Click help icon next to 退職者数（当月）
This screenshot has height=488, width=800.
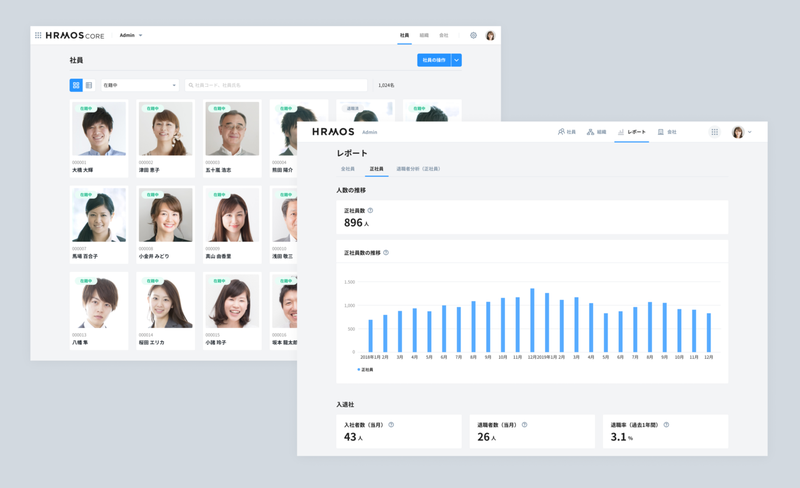[x=524, y=425]
